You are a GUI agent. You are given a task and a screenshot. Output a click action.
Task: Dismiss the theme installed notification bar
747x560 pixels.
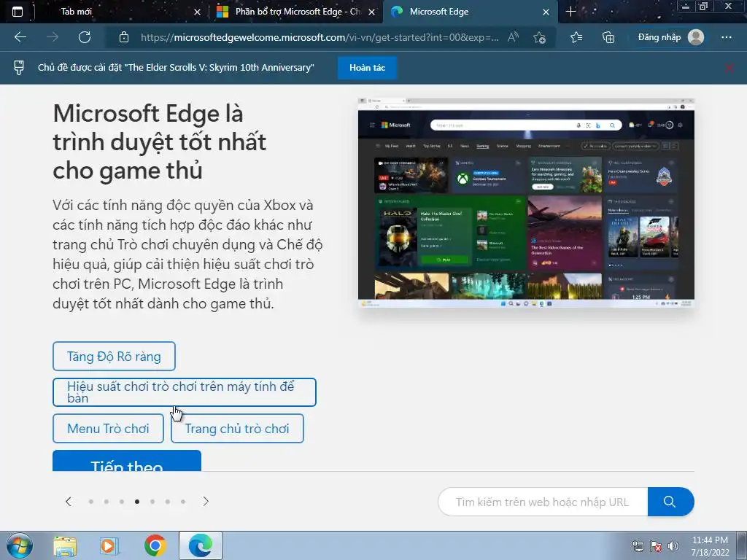[729, 68]
